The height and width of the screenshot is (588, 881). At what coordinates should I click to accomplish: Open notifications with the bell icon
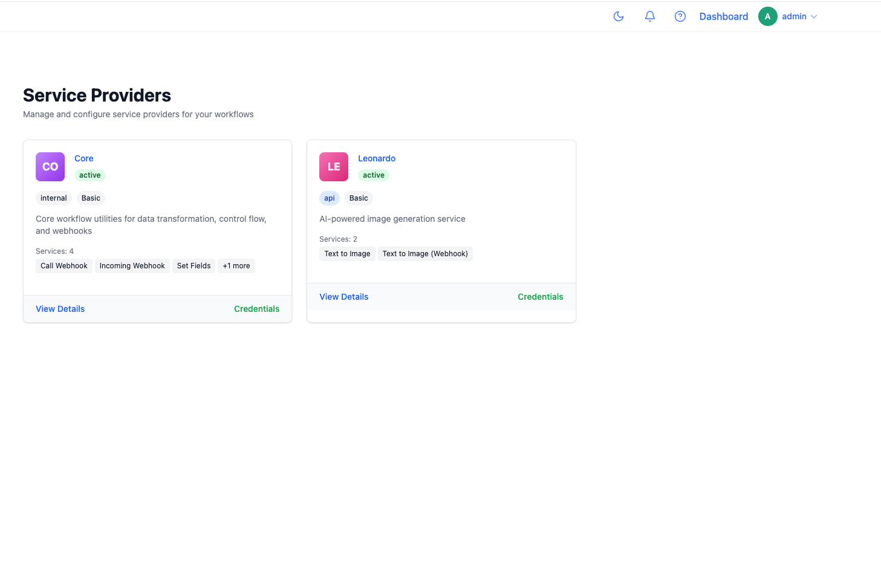(x=650, y=16)
